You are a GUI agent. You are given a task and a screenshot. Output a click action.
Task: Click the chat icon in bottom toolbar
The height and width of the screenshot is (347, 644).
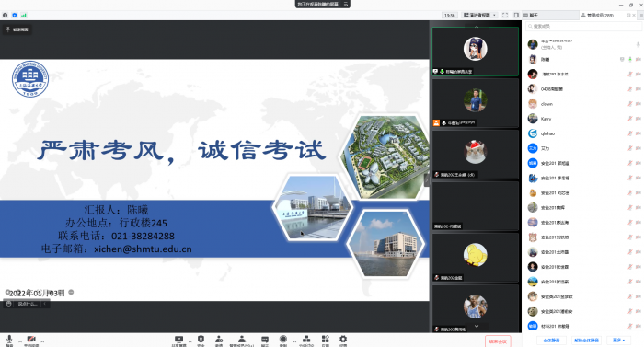pos(265,340)
